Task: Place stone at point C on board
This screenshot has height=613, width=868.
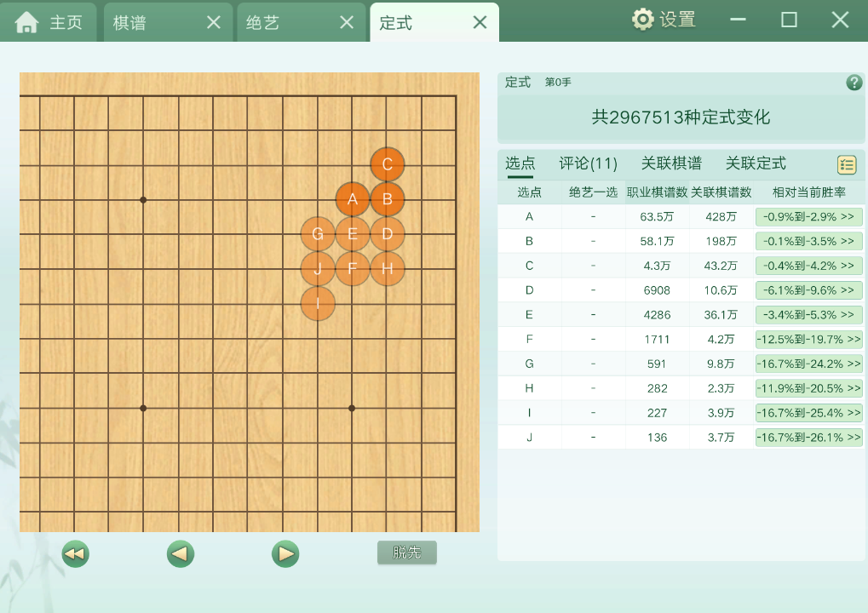Action: (x=388, y=164)
